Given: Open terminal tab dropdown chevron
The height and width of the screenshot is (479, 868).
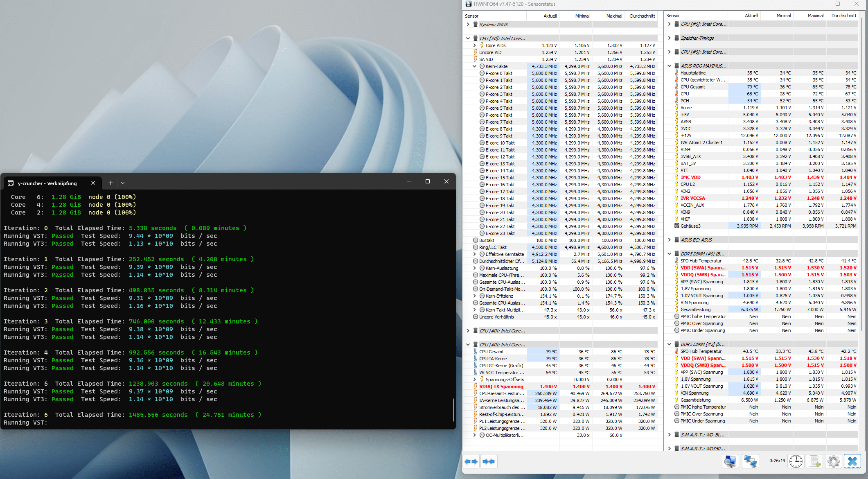Looking at the screenshot, I should coord(123,183).
